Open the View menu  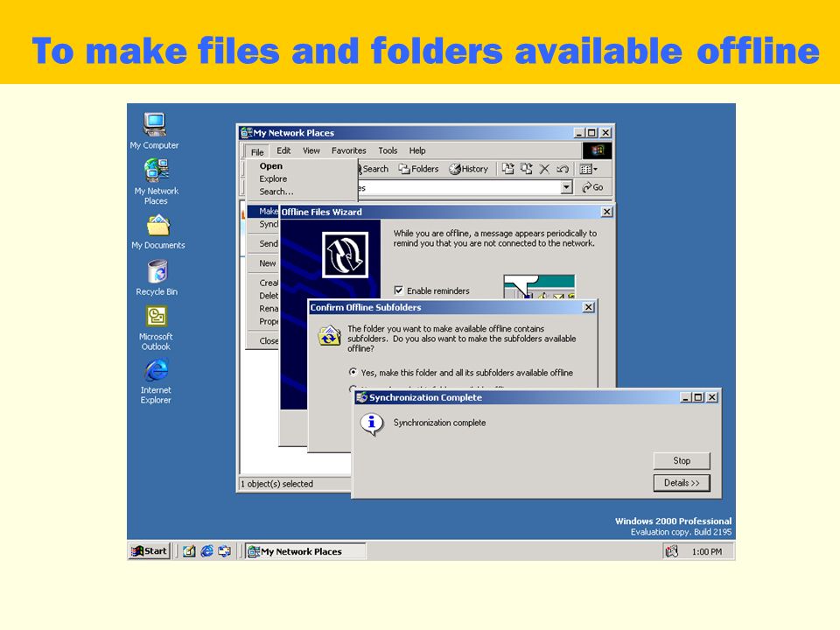(x=311, y=150)
